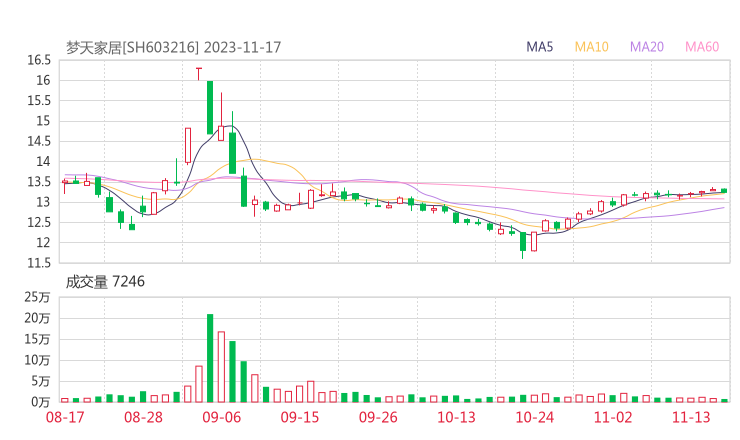
Task: Click the MA5 legend label
Action: 539,47
